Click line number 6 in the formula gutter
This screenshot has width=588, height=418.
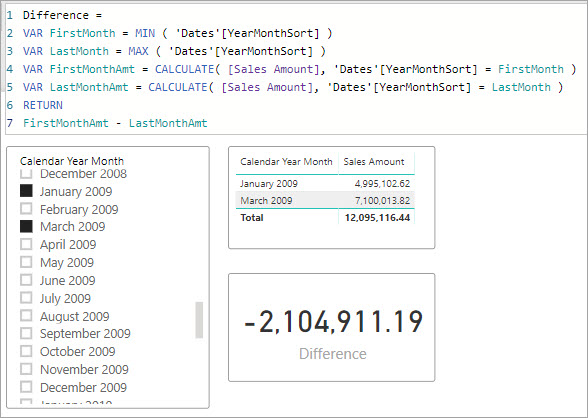(x=10, y=105)
